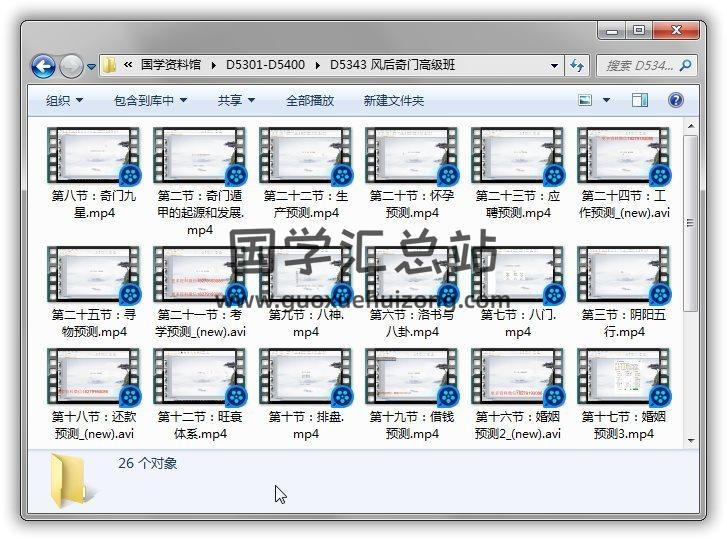Expand the view options dropdown arrow

[607, 100]
